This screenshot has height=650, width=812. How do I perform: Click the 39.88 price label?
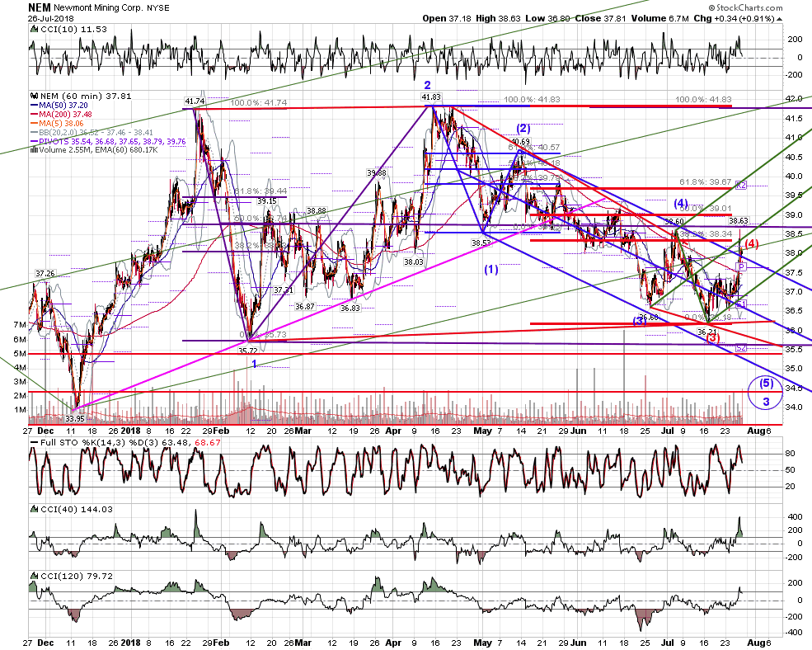point(377,172)
